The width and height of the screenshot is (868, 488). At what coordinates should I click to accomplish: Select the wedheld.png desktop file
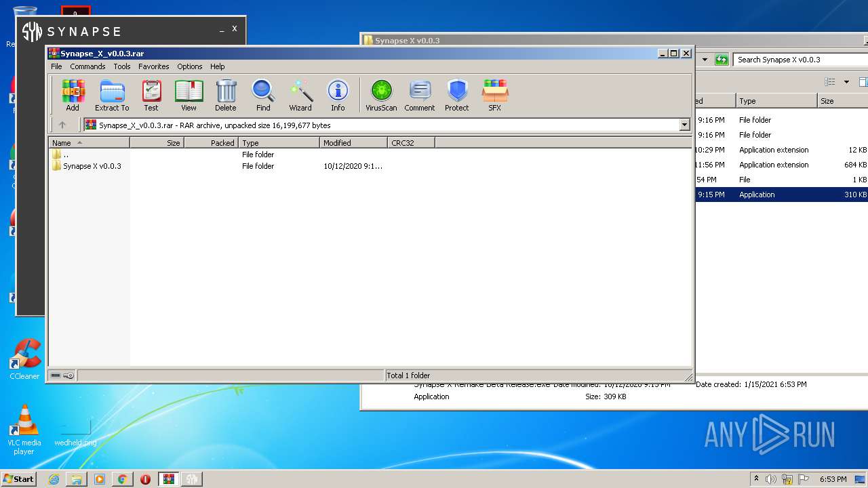coord(75,434)
